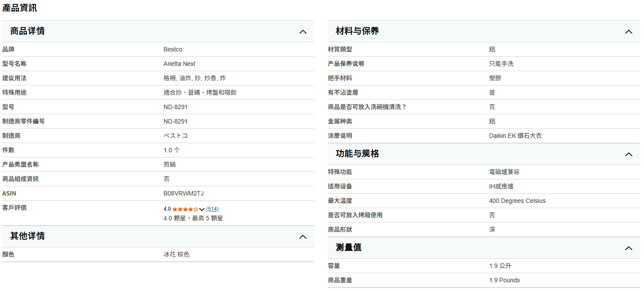Click the 最大温度 row label

(x=340, y=201)
